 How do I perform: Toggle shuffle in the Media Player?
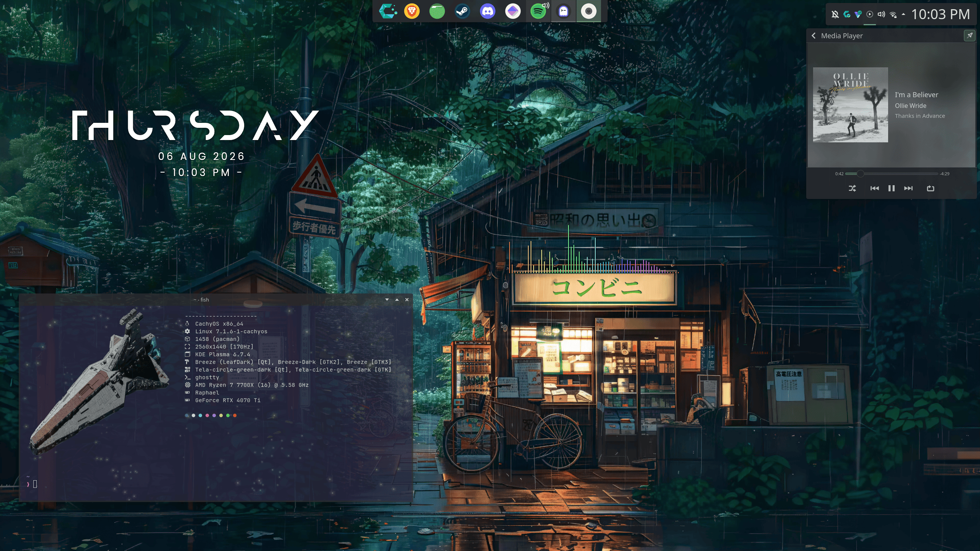[853, 188]
